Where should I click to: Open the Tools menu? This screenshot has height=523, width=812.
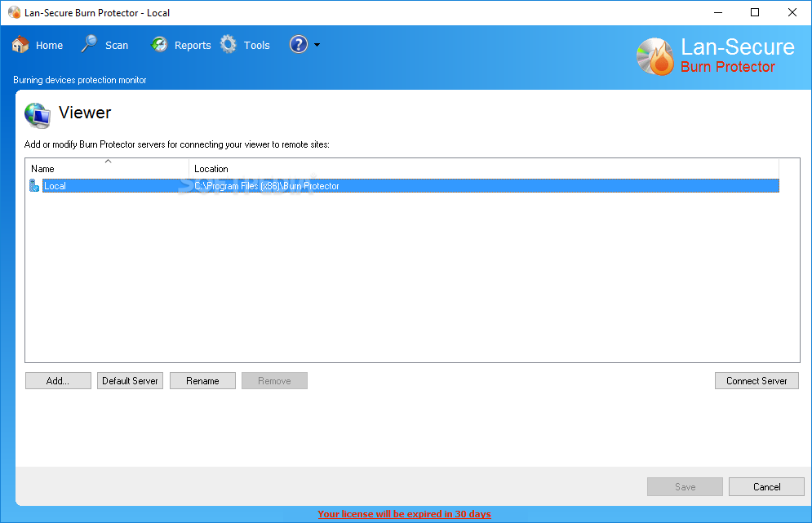click(257, 46)
